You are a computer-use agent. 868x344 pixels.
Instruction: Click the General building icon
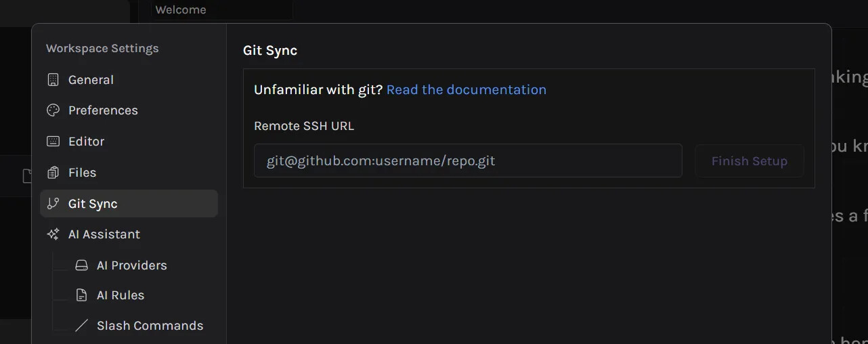tap(53, 80)
